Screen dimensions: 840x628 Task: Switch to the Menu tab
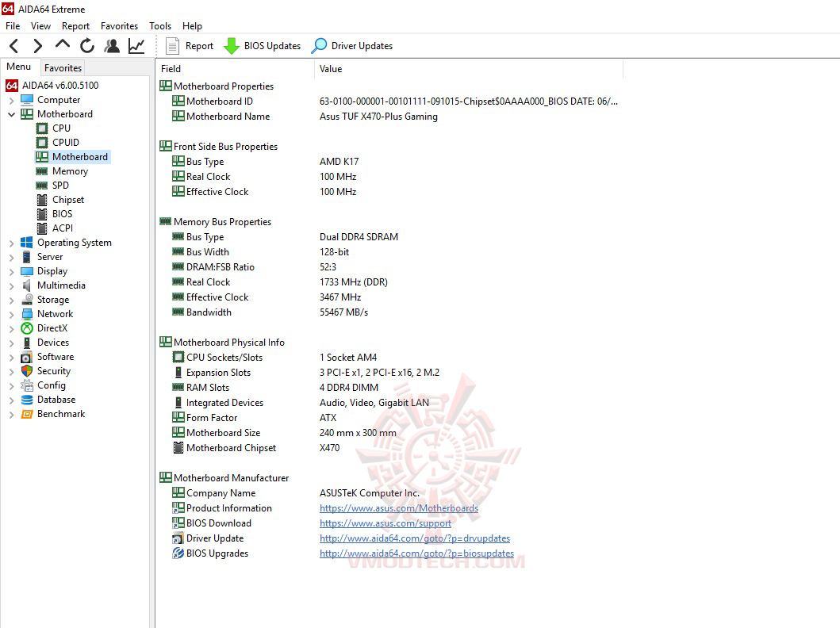19,67
